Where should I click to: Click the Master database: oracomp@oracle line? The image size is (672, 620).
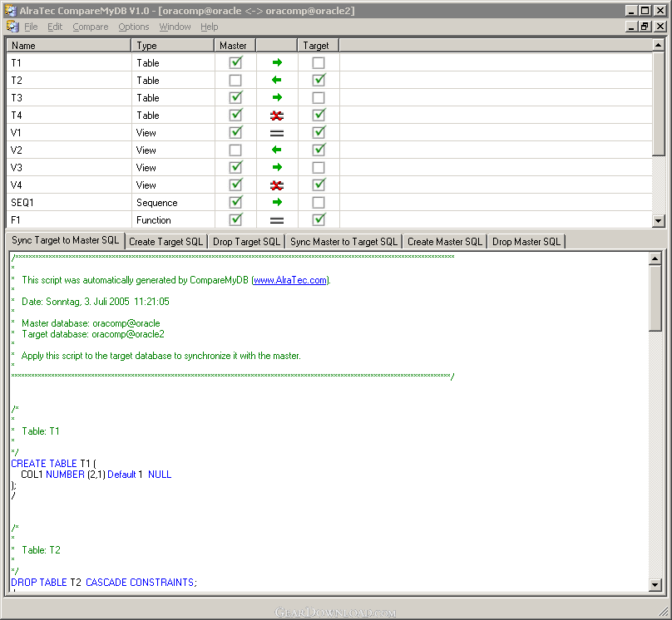tap(91, 323)
